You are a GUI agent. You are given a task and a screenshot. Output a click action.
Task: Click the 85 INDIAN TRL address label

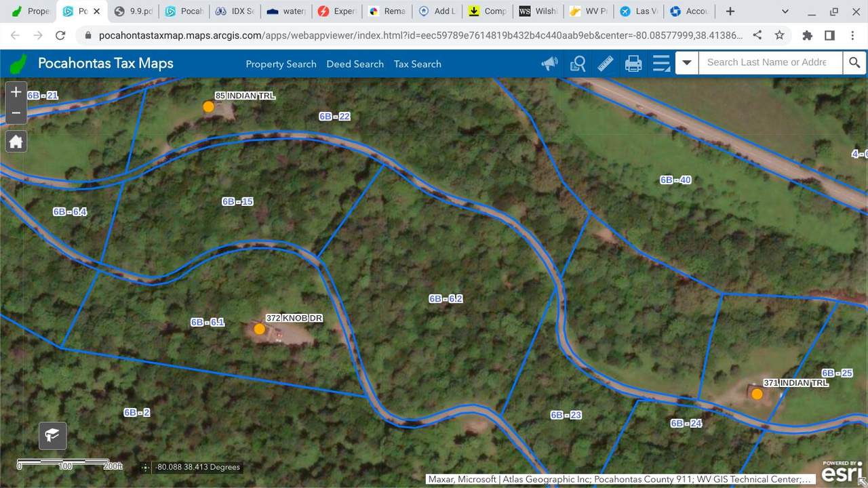click(x=245, y=96)
